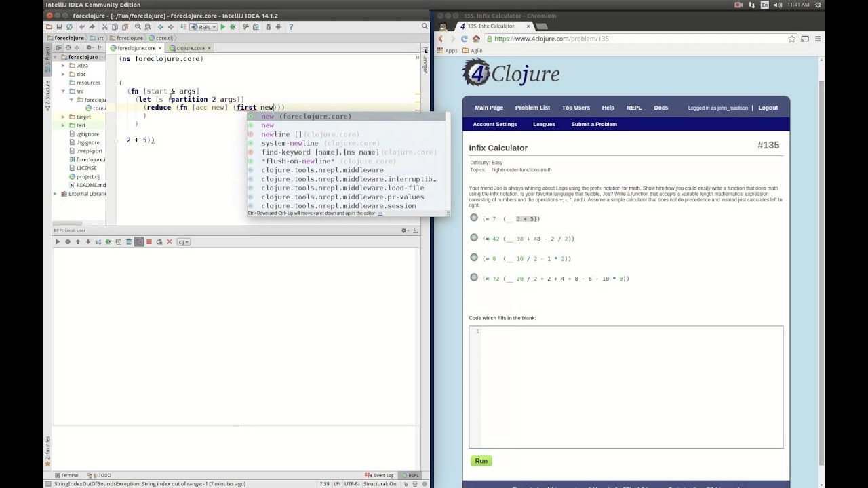The height and width of the screenshot is (488, 868).
Task: Click the Help question mark icon
Action: pyautogui.click(x=291, y=27)
